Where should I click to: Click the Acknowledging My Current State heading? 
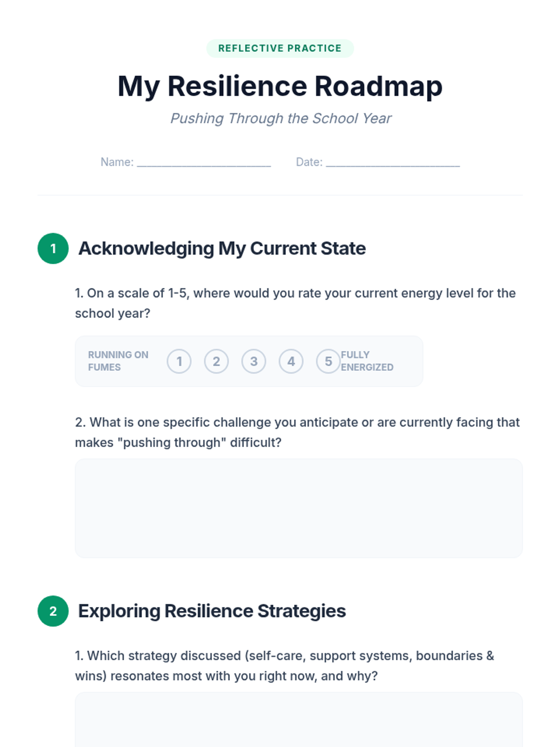pos(222,248)
